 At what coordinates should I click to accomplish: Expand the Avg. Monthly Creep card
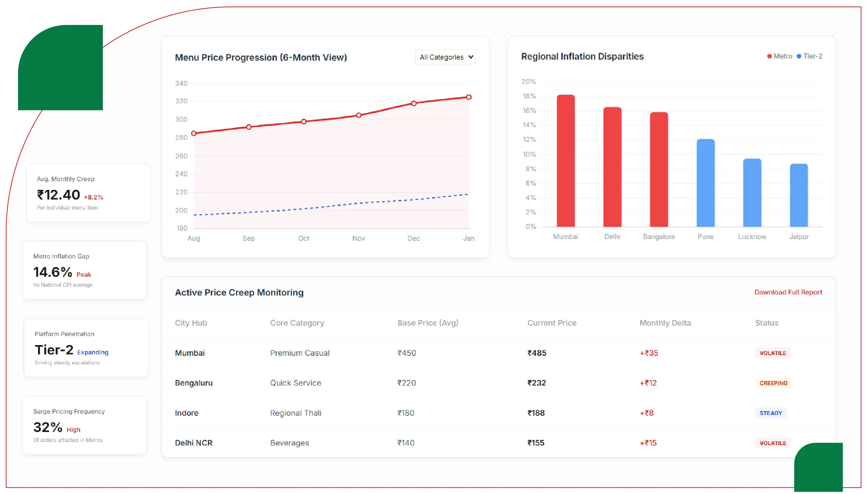click(x=88, y=193)
